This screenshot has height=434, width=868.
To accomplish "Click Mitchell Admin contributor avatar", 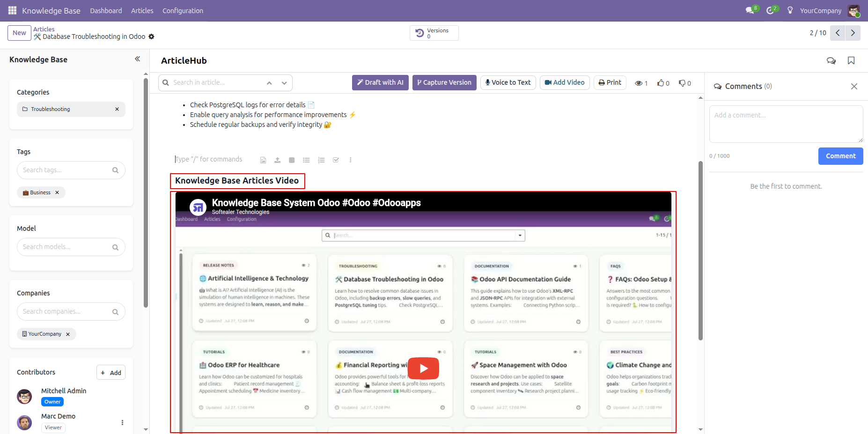I will (24, 397).
